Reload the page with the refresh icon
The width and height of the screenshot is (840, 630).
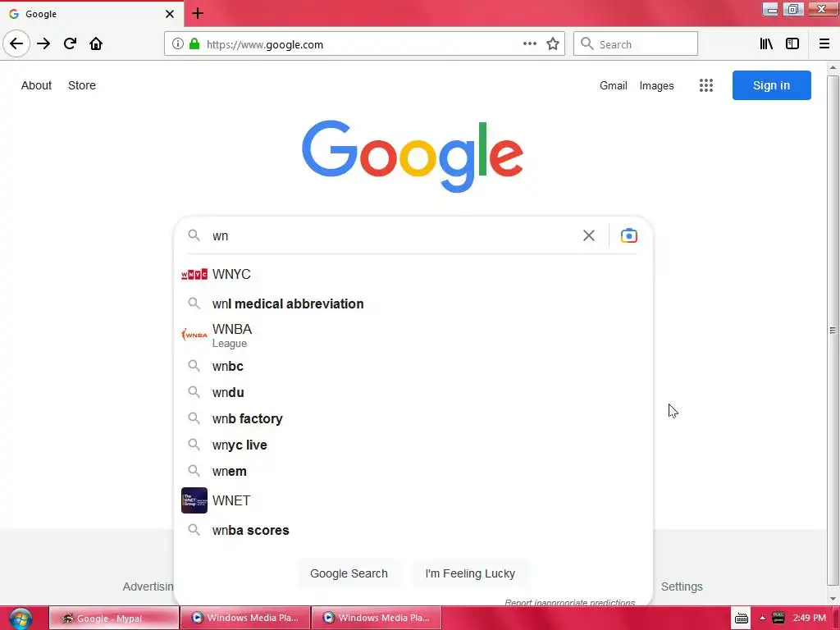coord(70,44)
